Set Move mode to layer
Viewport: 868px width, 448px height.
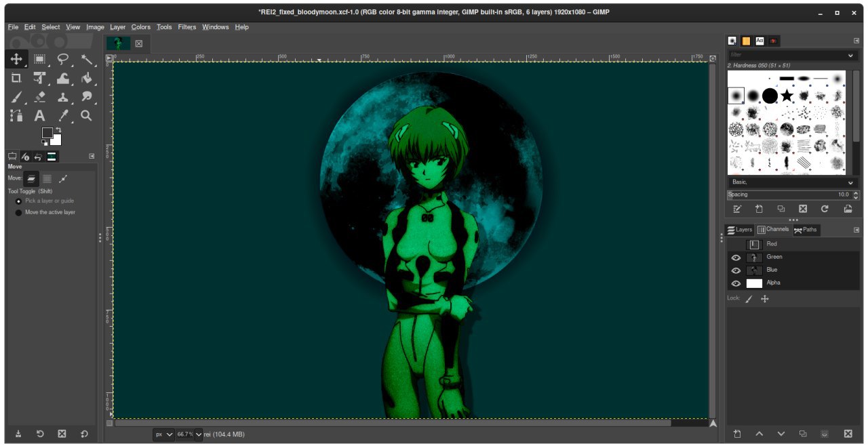(31, 179)
